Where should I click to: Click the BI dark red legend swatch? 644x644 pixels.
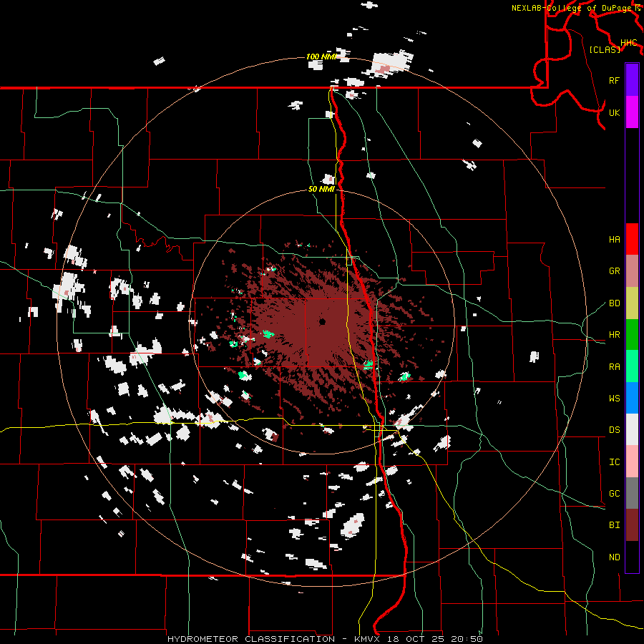(632, 525)
